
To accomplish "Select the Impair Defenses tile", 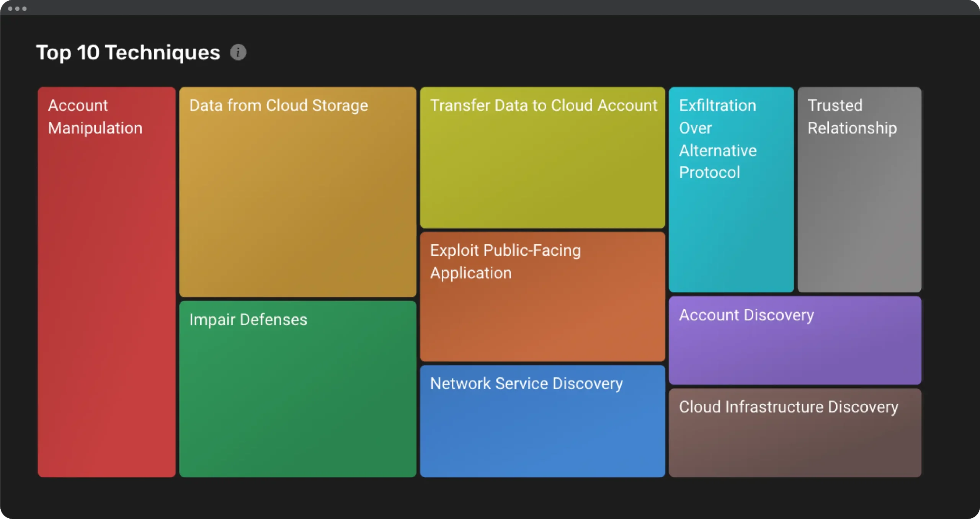I will [x=298, y=389].
